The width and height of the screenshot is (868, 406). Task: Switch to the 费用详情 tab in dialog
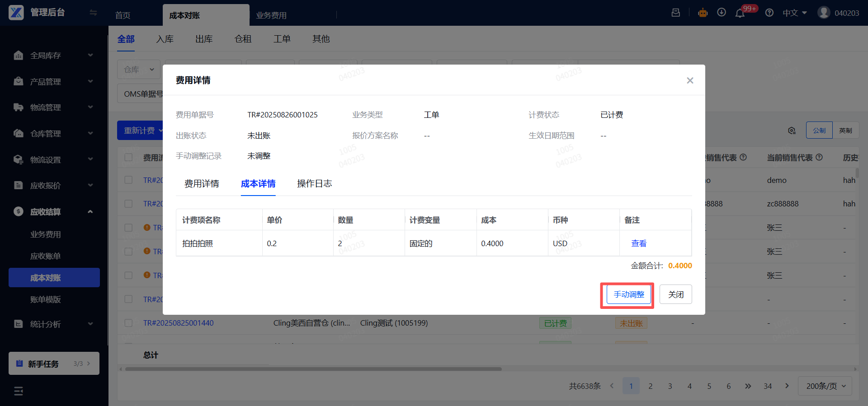(202, 183)
